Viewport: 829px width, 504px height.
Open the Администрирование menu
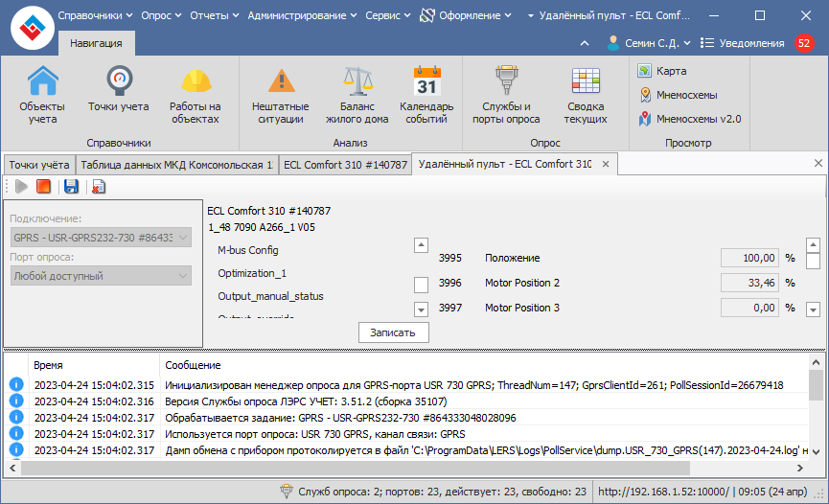[303, 15]
